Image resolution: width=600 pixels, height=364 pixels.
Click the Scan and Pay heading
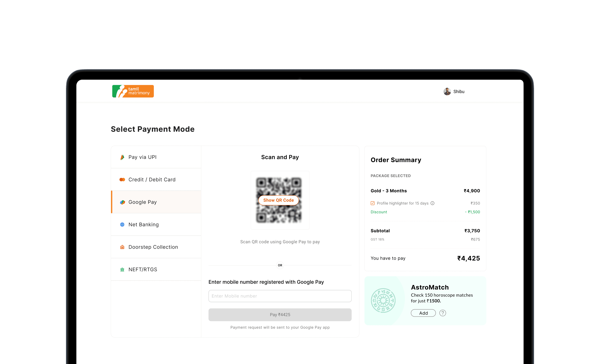pos(280,157)
